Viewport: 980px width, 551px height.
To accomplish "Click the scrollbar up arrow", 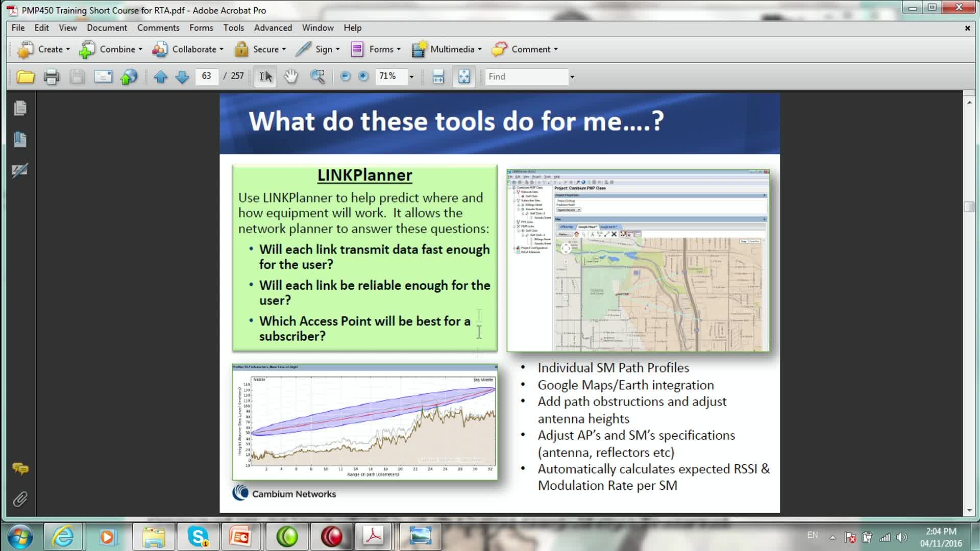I will (x=969, y=102).
